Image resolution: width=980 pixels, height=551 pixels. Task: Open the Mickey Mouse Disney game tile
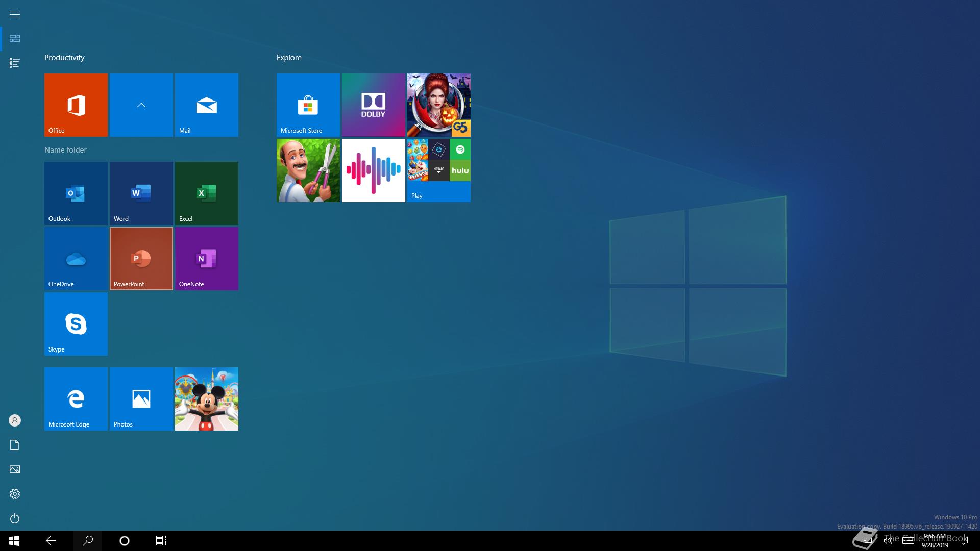tap(207, 399)
